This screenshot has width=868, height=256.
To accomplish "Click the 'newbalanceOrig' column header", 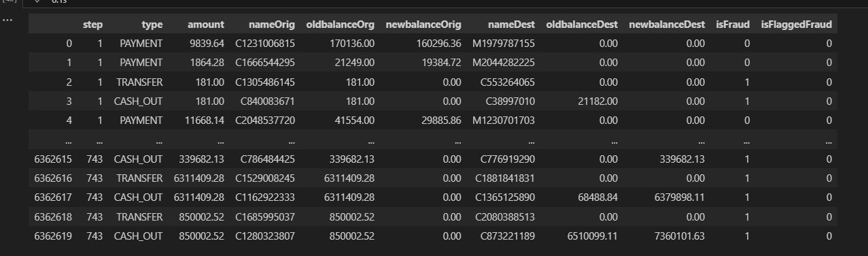I will pyautogui.click(x=423, y=25).
